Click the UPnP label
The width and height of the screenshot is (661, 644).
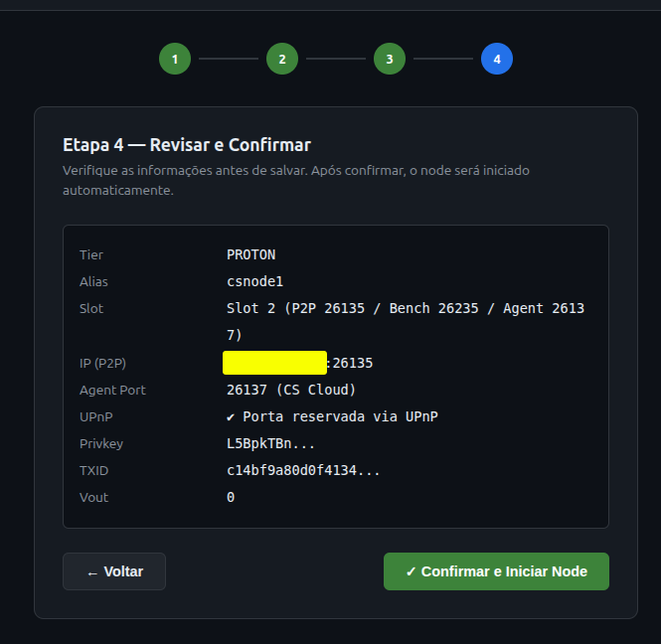pyautogui.click(x=96, y=416)
